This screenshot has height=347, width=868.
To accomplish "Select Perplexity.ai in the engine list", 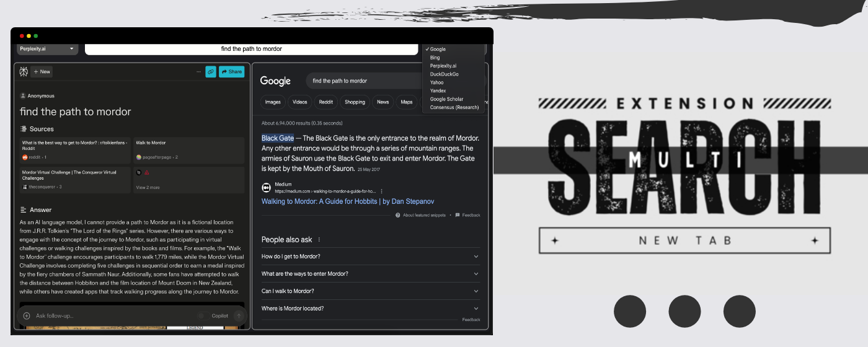I will (x=453, y=66).
